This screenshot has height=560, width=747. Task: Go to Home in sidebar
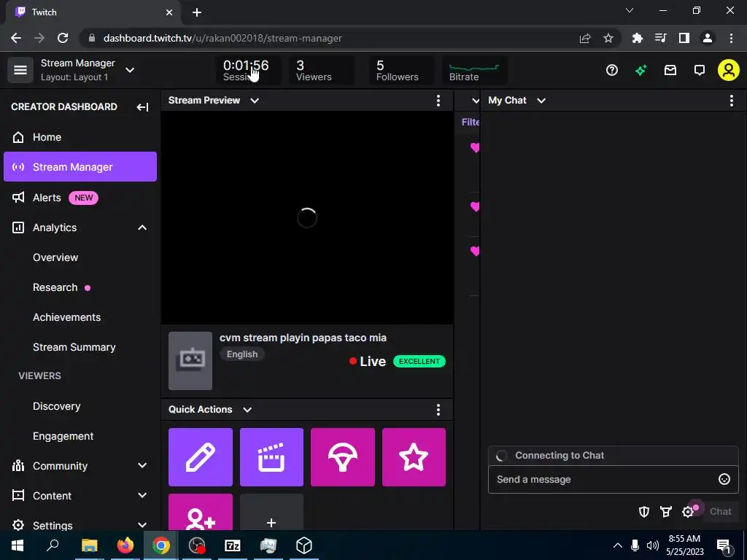click(x=80, y=137)
